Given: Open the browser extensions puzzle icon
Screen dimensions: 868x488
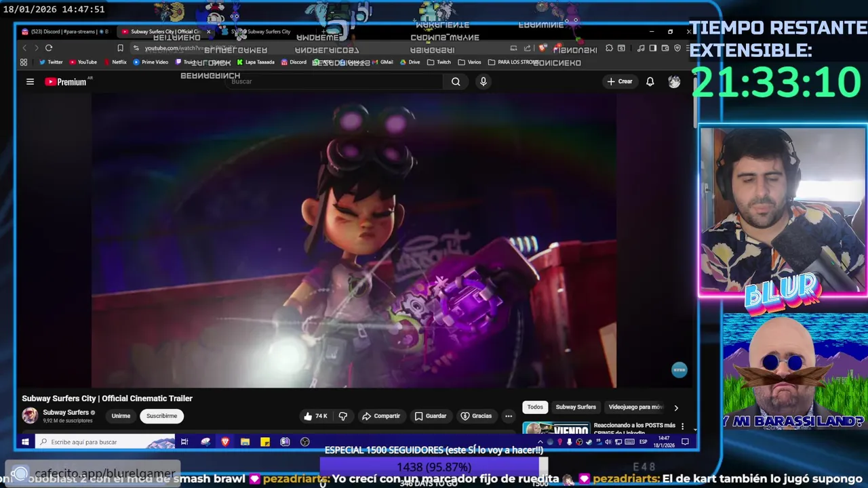Looking at the screenshot, I should [x=609, y=48].
